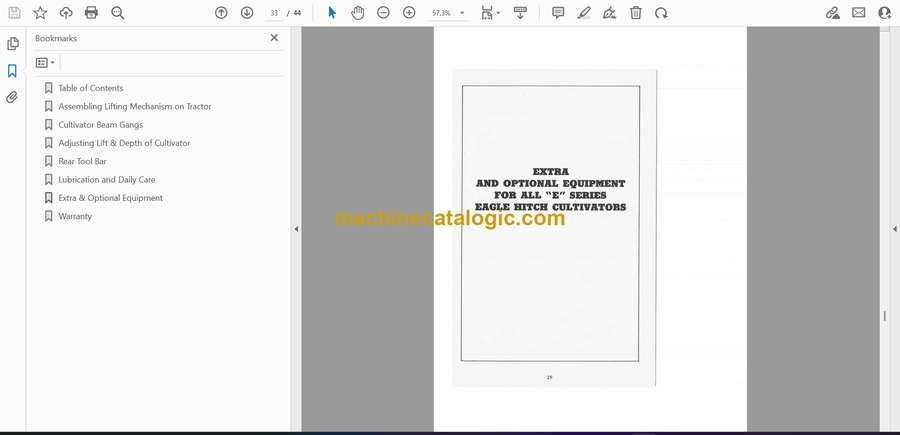Screen dimensions: 900x435
Task: Choose the Selection arrow tool
Action: click(x=332, y=13)
